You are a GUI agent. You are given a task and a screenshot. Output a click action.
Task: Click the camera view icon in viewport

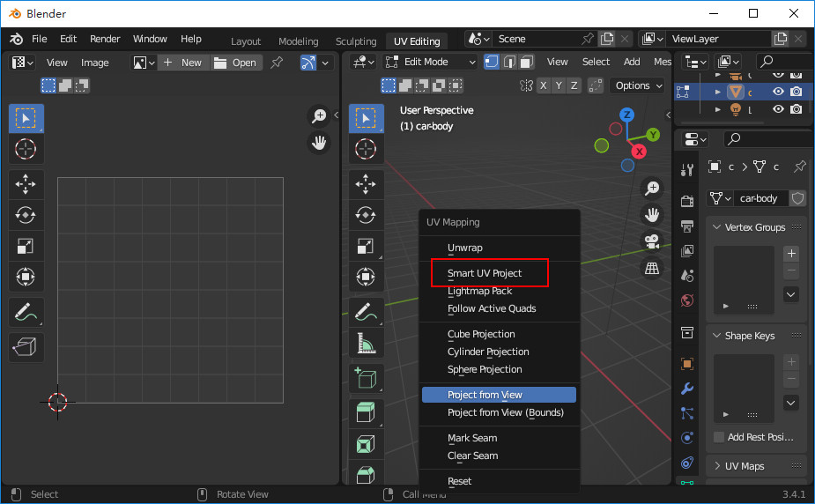[652, 241]
